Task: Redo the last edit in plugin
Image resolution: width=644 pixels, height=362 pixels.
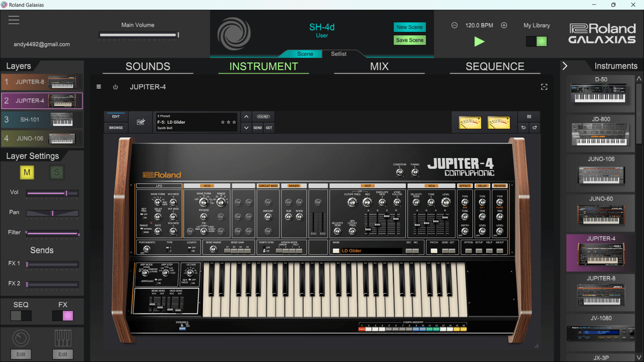Action: pos(535,128)
